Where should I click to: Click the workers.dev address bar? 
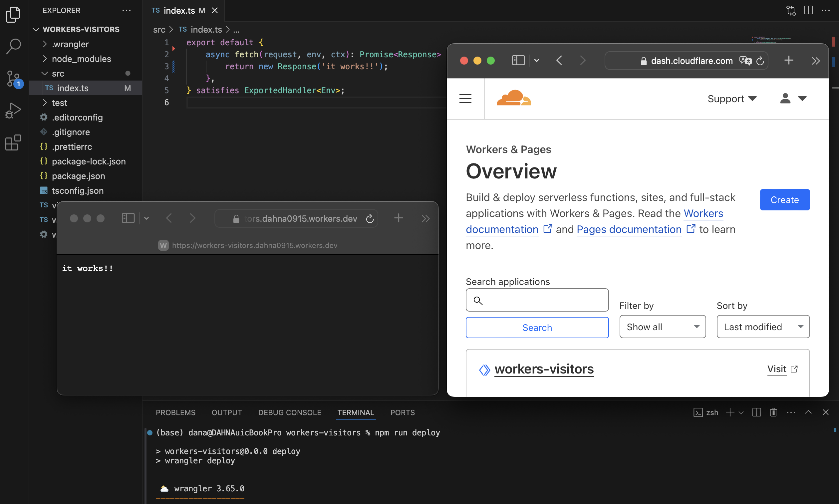tap(296, 218)
